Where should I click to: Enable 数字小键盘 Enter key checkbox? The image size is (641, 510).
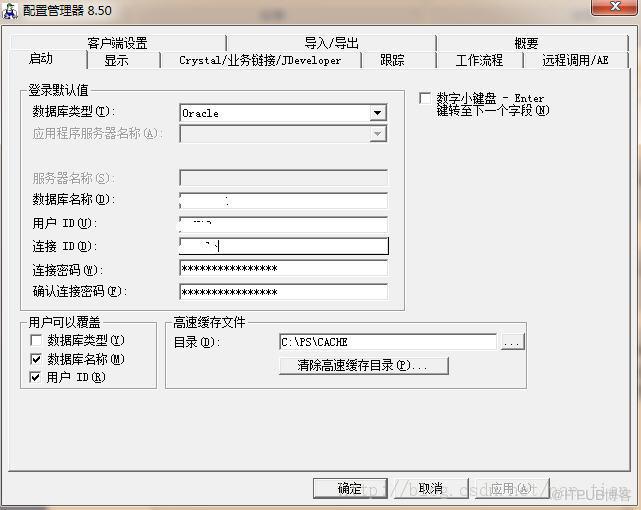click(x=425, y=98)
